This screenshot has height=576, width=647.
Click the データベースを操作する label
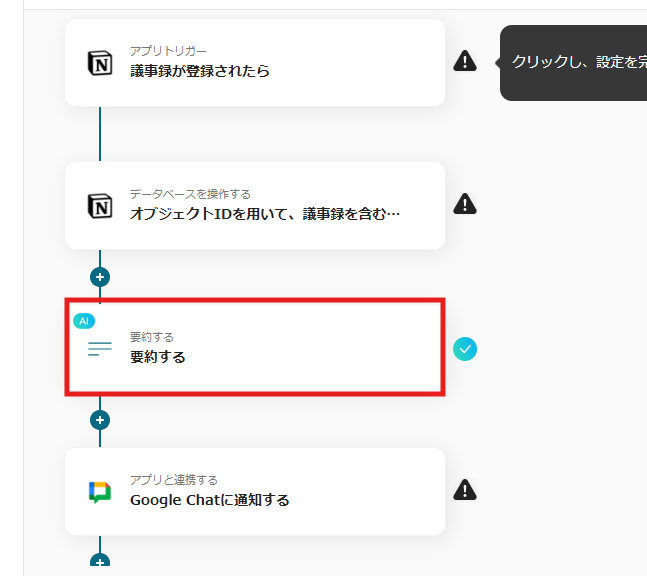coord(190,194)
